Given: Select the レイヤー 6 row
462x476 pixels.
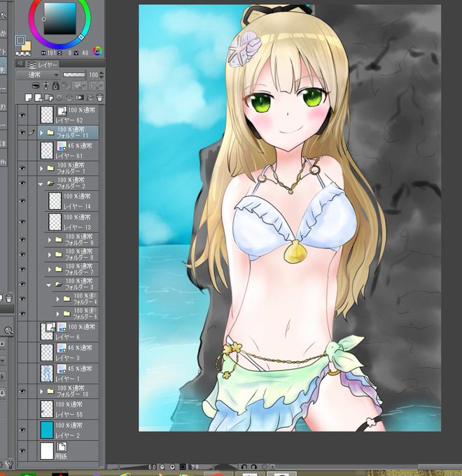Looking at the screenshot, I should click(x=68, y=332).
